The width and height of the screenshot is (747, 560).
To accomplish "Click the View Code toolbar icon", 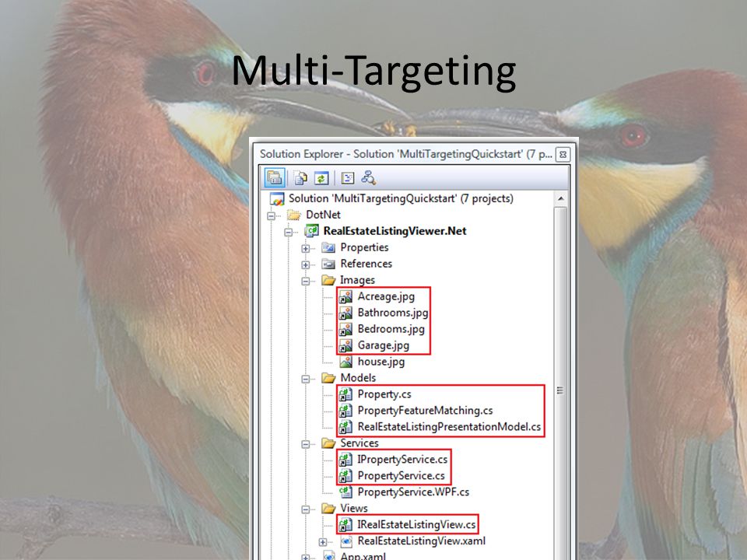I will click(348, 178).
